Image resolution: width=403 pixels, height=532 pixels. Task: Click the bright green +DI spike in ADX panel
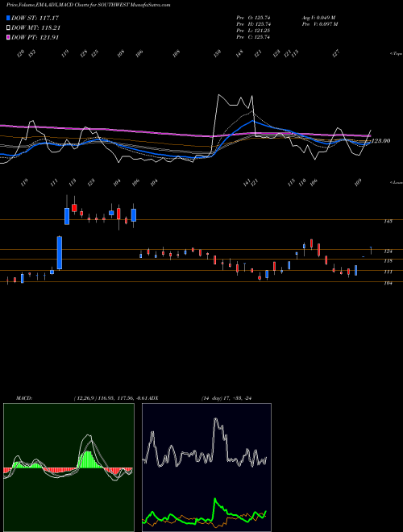[215, 500]
